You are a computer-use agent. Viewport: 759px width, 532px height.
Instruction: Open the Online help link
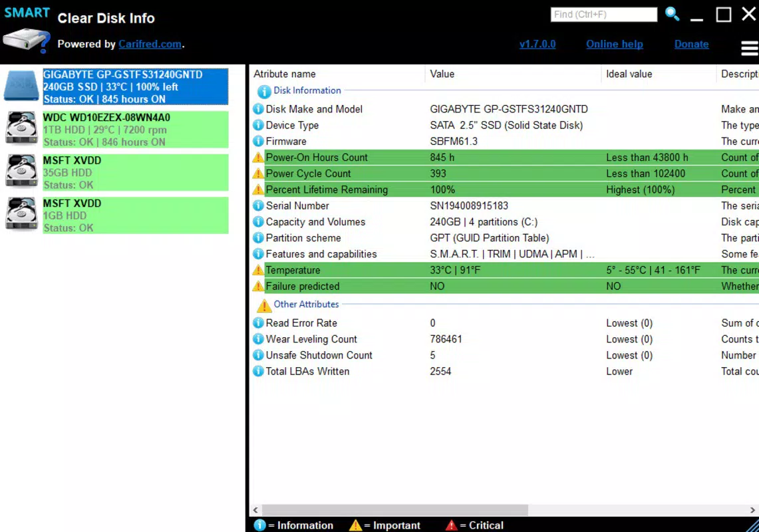[x=614, y=44]
